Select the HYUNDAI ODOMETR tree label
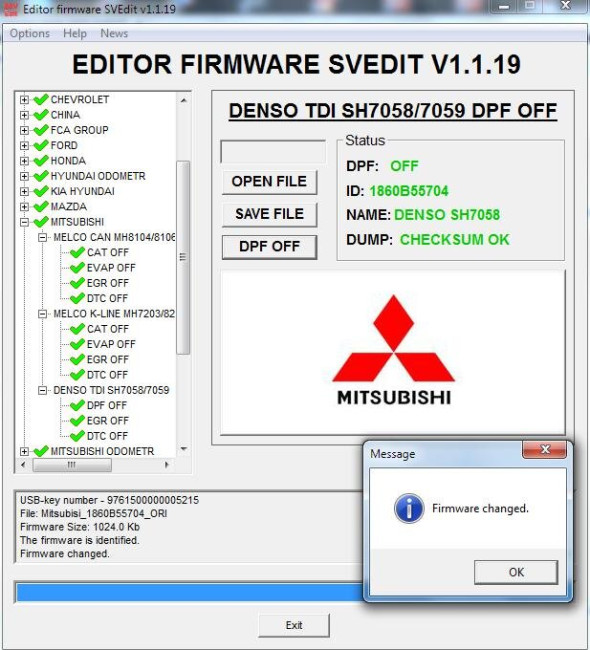This screenshot has height=650, width=590. (98, 176)
